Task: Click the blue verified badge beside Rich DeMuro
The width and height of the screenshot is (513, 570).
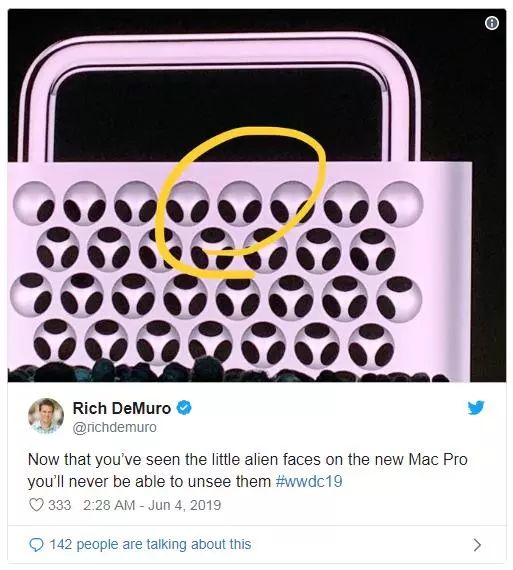Action: [184, 408]
